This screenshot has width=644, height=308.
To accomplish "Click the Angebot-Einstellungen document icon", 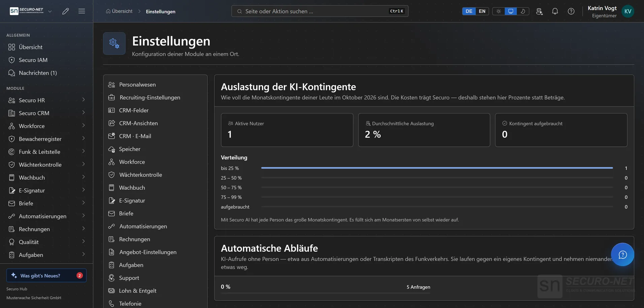I will point(111,252).
